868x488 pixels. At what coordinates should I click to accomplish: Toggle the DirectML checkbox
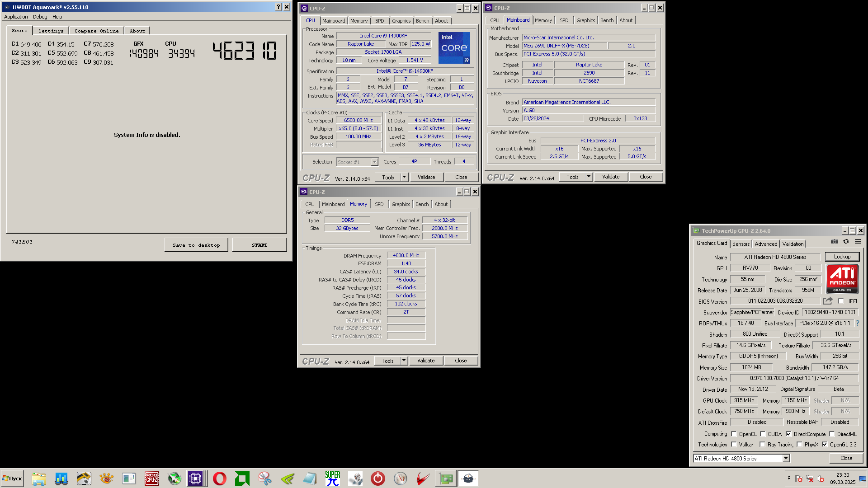pyautogui.click(x=832, y=434)
